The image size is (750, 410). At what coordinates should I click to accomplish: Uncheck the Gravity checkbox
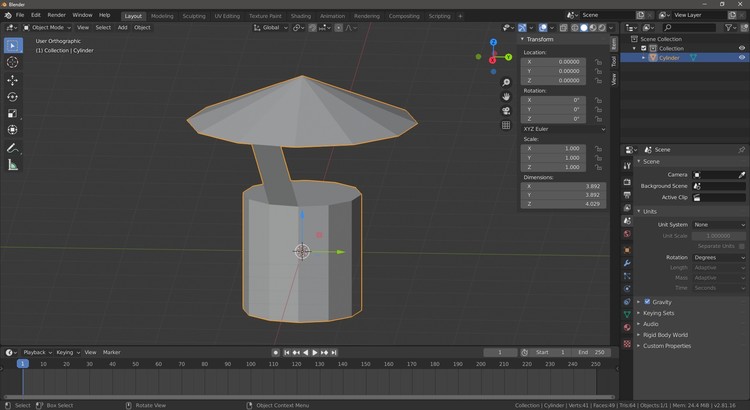[x=647, y=301]
